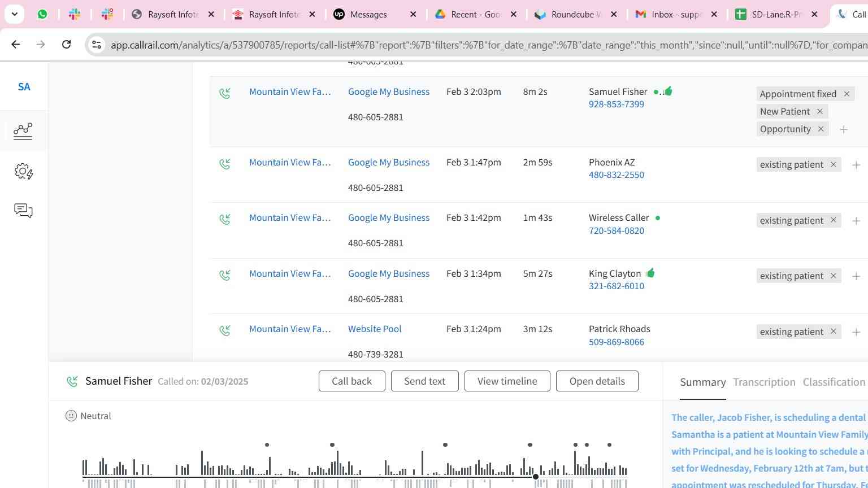The height and width of the screenshot is (488, 868).
Task: Remove the Appointment fixed tag
Action: click(847, 94)
